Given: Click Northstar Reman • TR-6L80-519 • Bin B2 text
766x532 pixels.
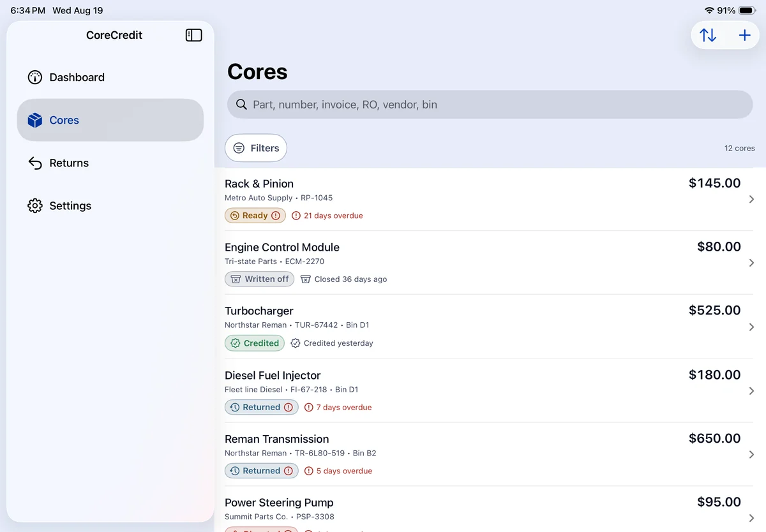Looking at the screenshot, I should point(301,454).
